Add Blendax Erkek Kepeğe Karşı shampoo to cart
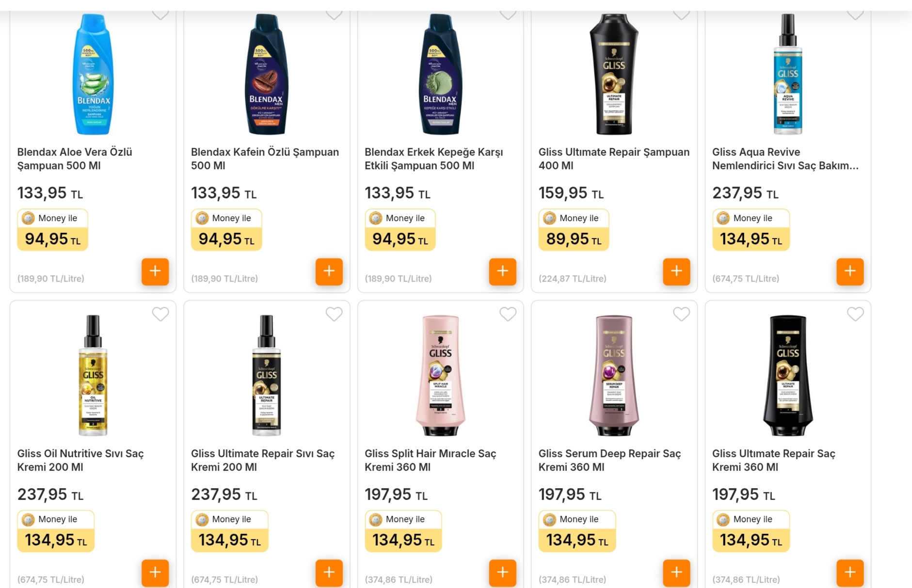This screenshot has height=588, width=912. pos(502,271)
